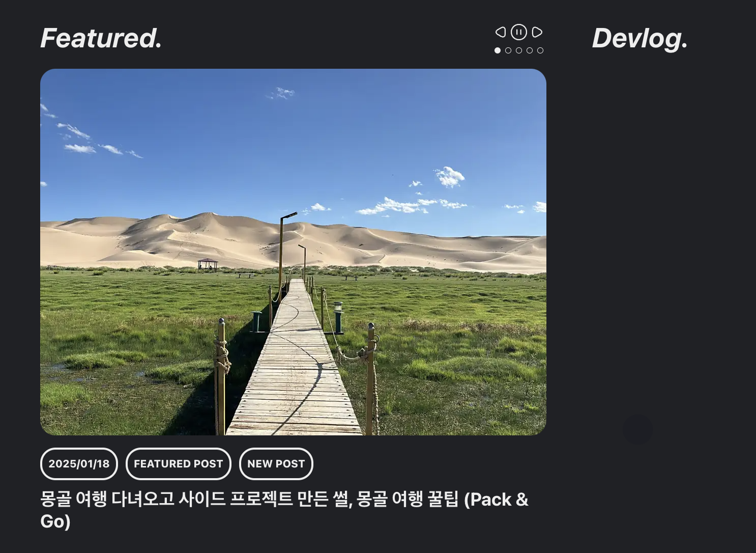The image size is (756, 553).
Task: Jump to the second carousel dot
Action: click(508, 50)
